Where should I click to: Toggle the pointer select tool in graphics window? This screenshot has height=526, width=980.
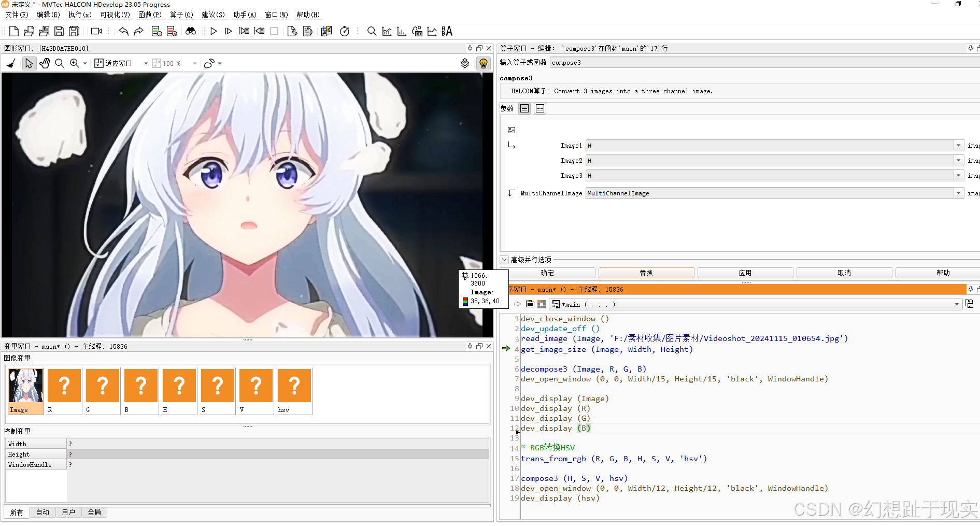click(x=29, y=63)
